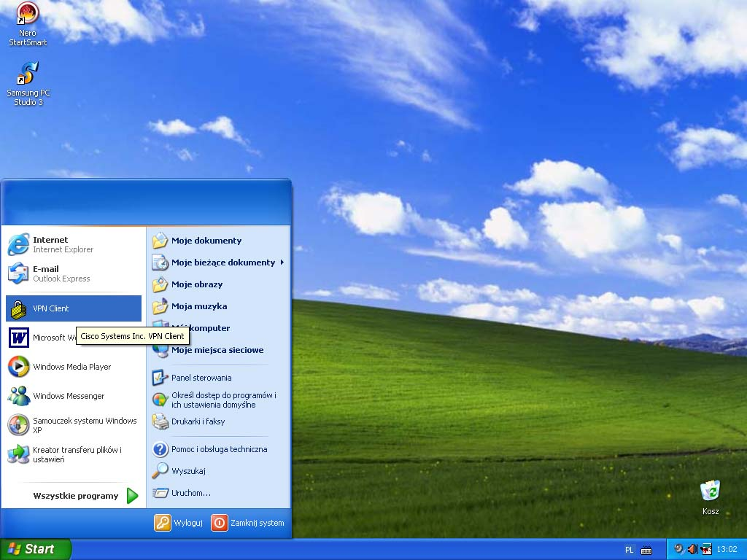Click the tray icon beside the clock
The width and height of the screenshot is (747, 560).
tap(706, 549)
